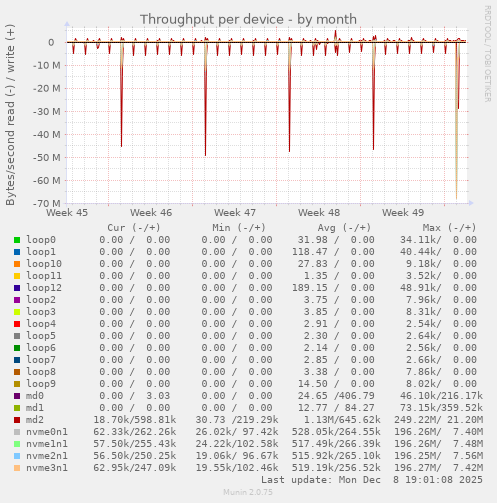Click the olive green md1 legend swatch

(x=17, y=408)
